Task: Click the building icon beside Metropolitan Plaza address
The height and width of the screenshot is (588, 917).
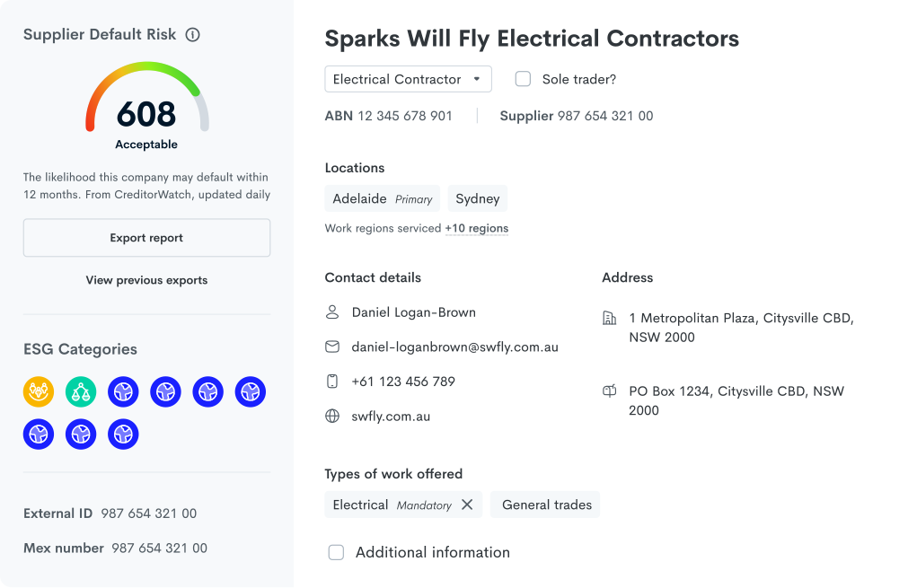Action: (x=609, y=318)
